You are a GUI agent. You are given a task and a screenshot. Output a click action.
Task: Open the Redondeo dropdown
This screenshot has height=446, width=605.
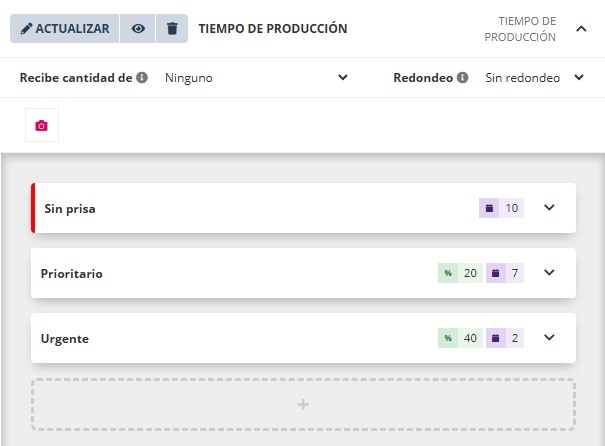(x=534, y=77)
